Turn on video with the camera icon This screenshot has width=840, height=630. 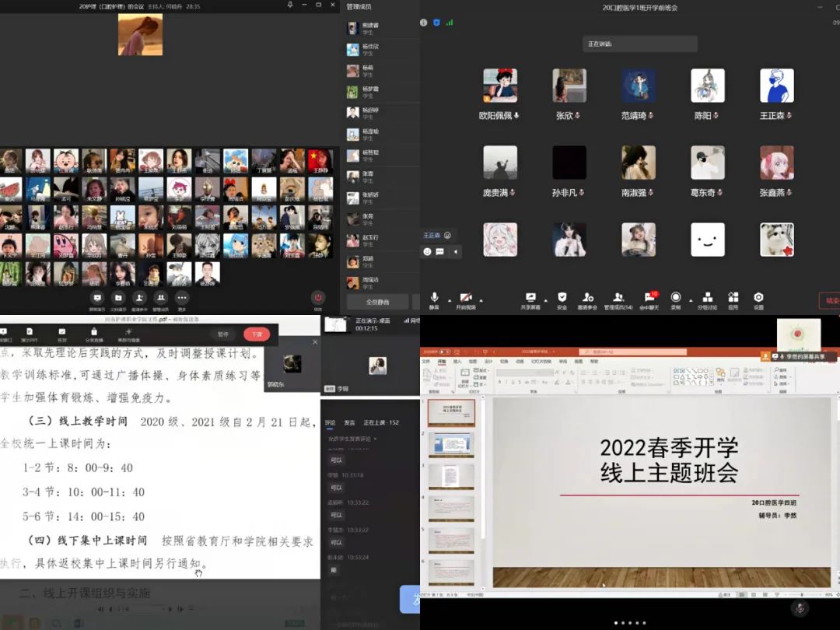tap(466, 298)
